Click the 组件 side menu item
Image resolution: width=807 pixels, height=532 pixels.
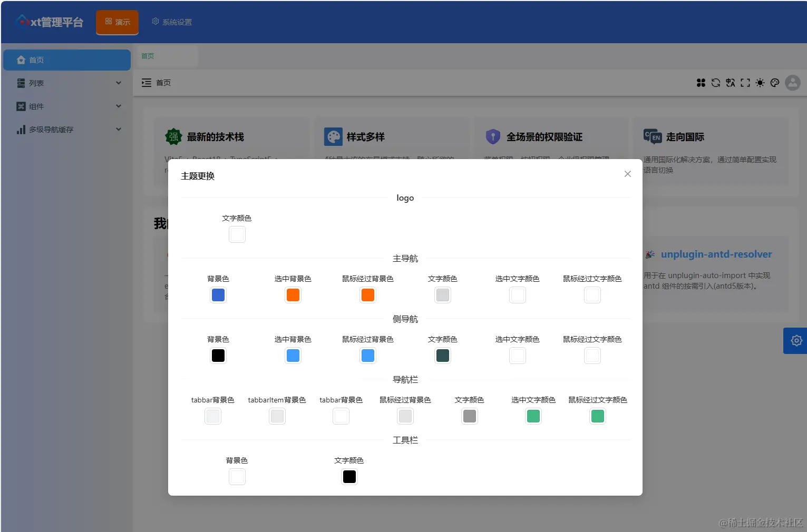(67, 106)
